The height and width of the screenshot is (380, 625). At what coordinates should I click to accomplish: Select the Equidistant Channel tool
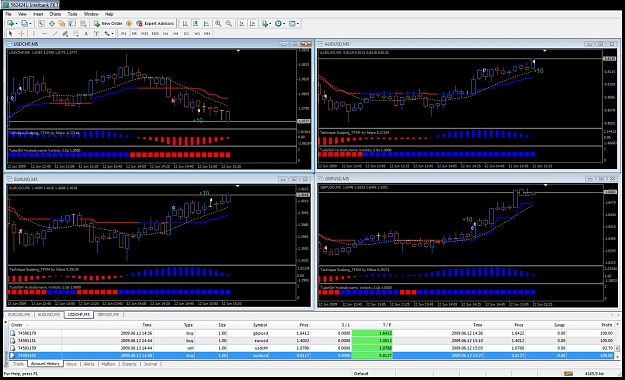point(65,34)
